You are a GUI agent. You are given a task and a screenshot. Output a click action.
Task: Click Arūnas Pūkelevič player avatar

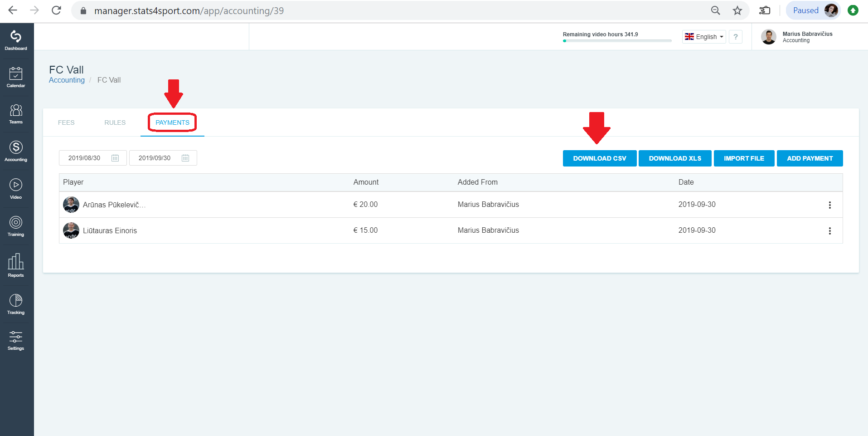point(71,205)
